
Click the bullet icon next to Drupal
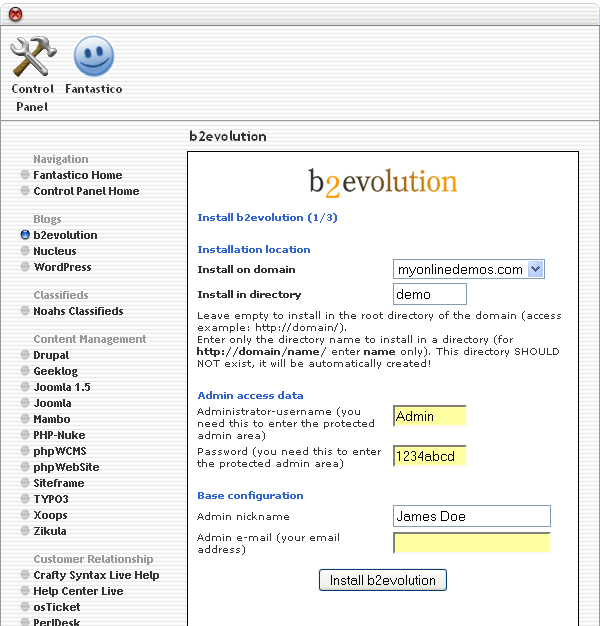tap(25, 355)
